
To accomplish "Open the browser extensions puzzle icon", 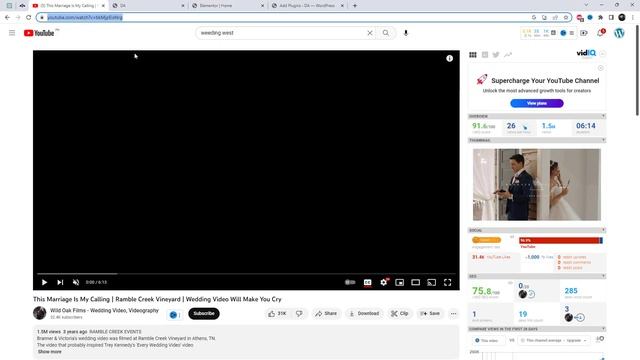I will coord(600,17).
